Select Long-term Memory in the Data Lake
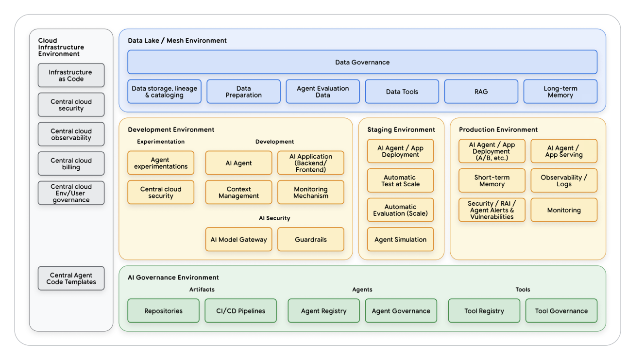 coord(560,91)
